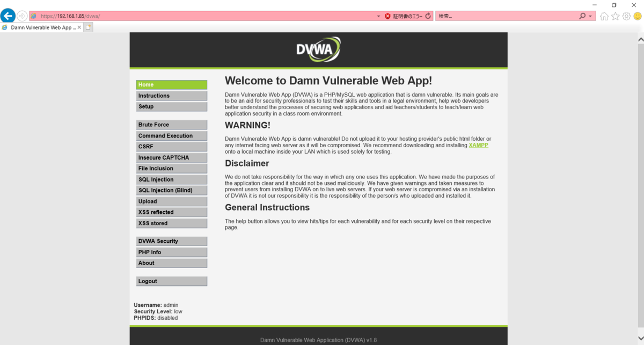Click the browser forward arrow button
Image resolution: width=644 pixels, height=345 pixels.
point(22,16)
